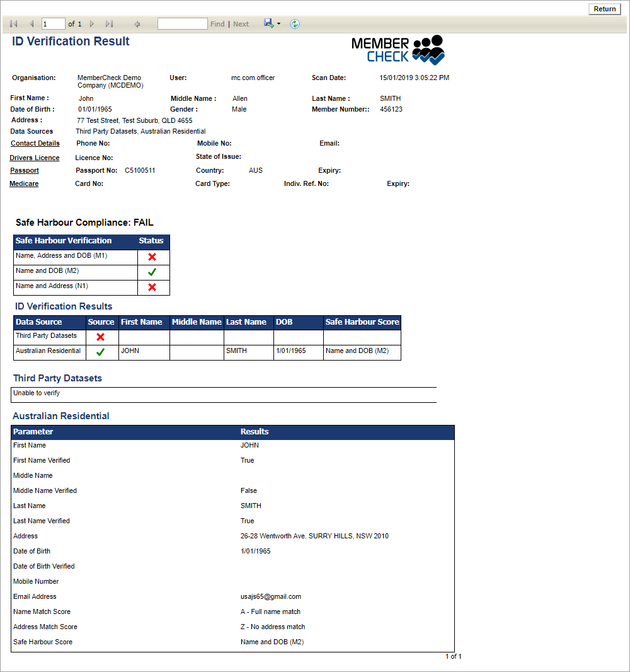The width and height of the screenshot is (630, 672).
Task: Click the green tick in the Australian Residential row
Action: [x=101, y=352]
